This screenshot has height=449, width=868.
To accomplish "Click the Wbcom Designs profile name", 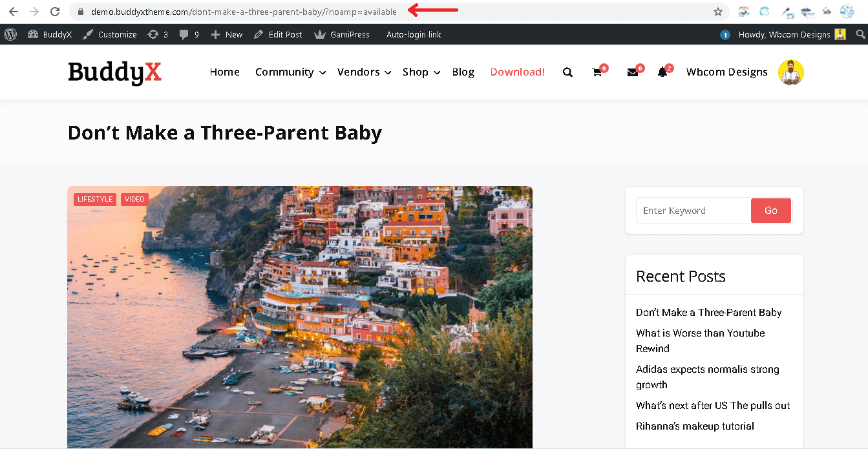I will [727, 72].
